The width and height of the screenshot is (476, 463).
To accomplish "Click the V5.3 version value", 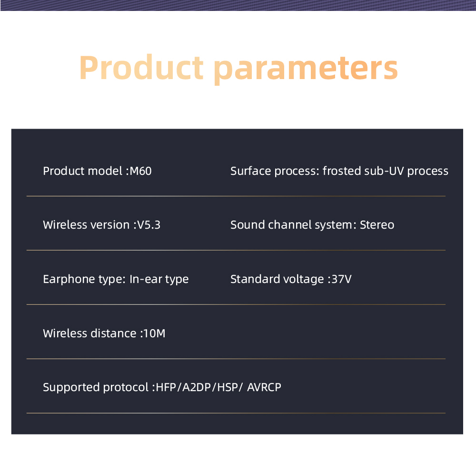I will click(149, 225).
